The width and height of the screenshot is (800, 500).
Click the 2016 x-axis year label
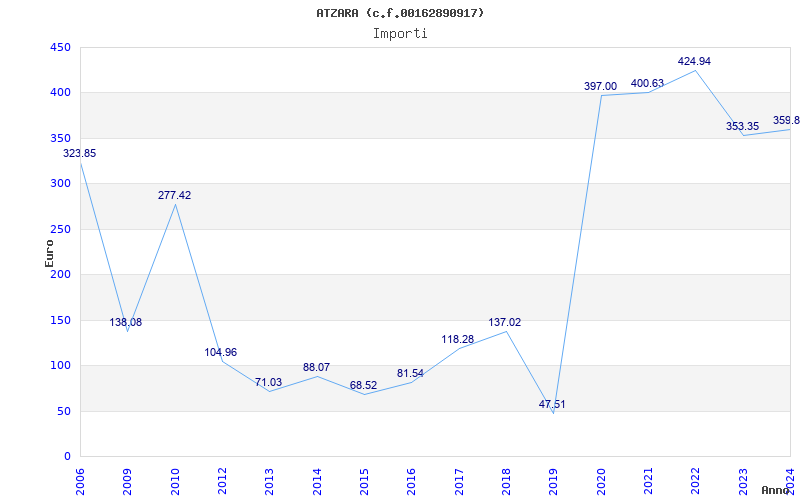[412, 482]
